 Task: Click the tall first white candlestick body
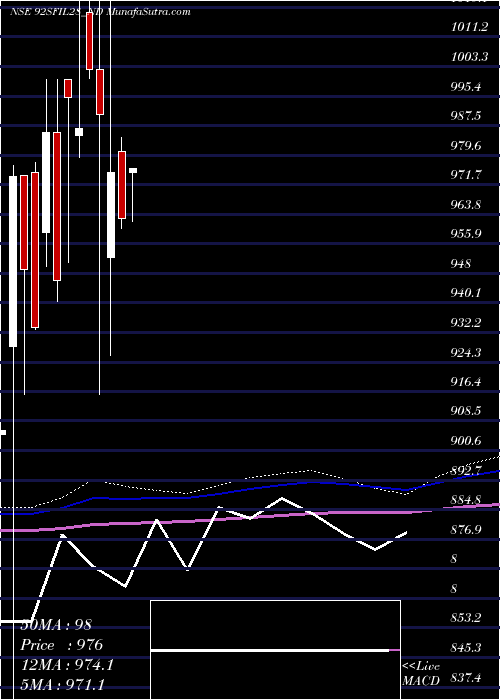click(13, 261)
